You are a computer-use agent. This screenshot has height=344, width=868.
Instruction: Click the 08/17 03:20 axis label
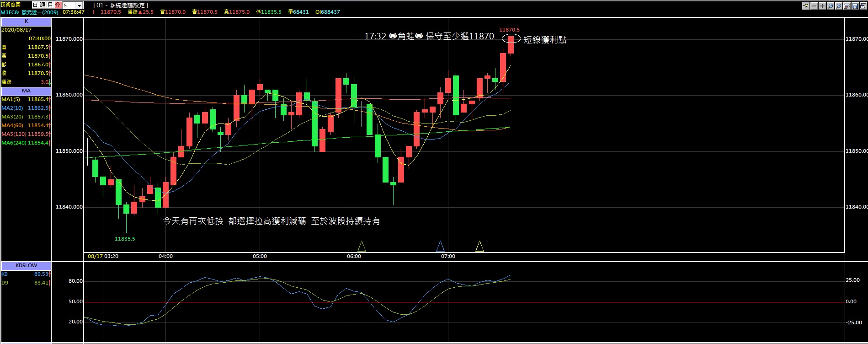[x=103, y=256]
